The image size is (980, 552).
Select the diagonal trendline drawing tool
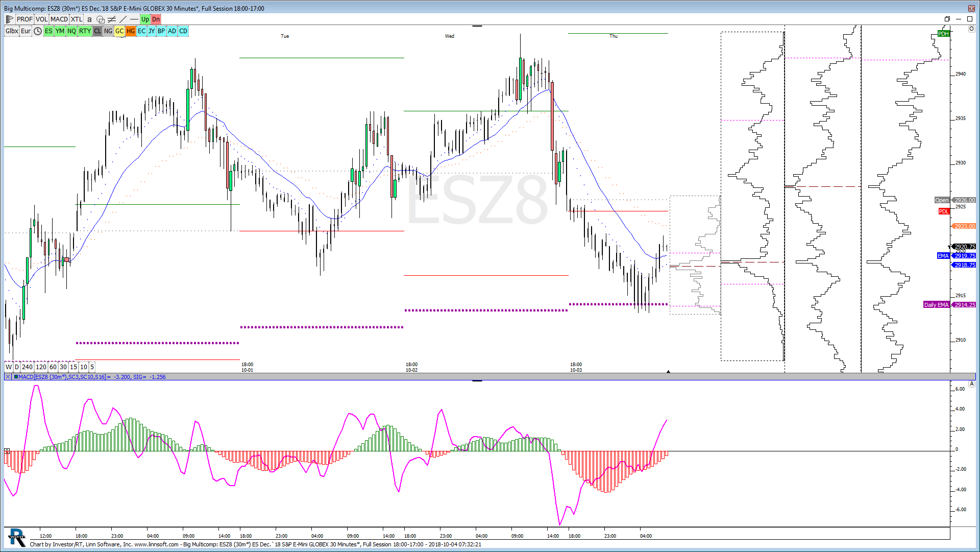123,19
